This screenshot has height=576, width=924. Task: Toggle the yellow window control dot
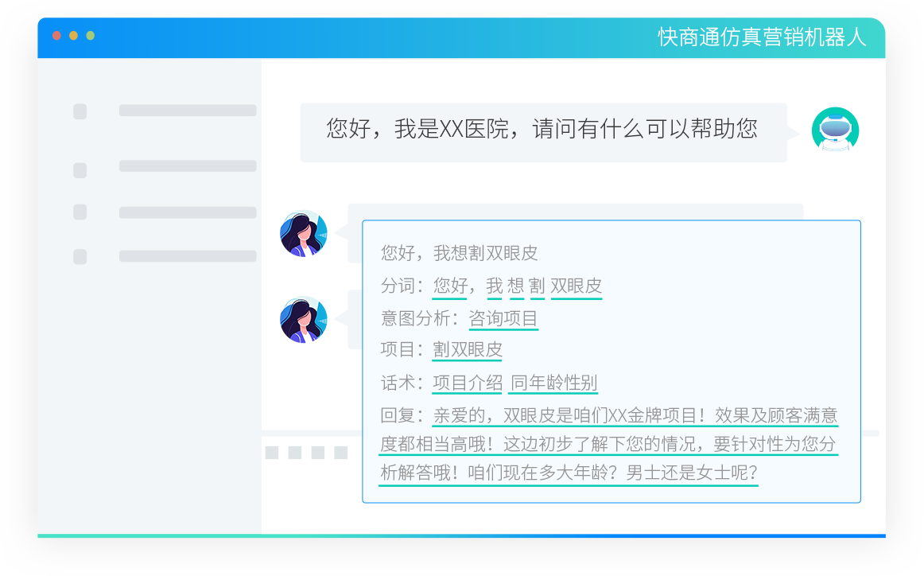(x=73, y=35)
